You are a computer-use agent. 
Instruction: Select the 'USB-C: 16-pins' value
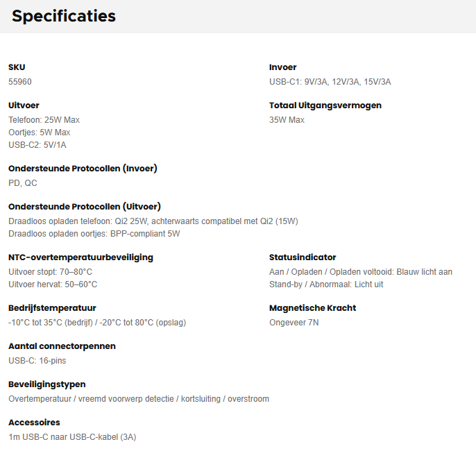37,361
